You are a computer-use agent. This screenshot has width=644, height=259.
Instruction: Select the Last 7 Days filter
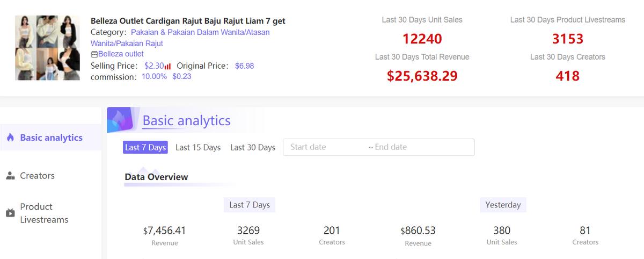[x=145, y=147]
